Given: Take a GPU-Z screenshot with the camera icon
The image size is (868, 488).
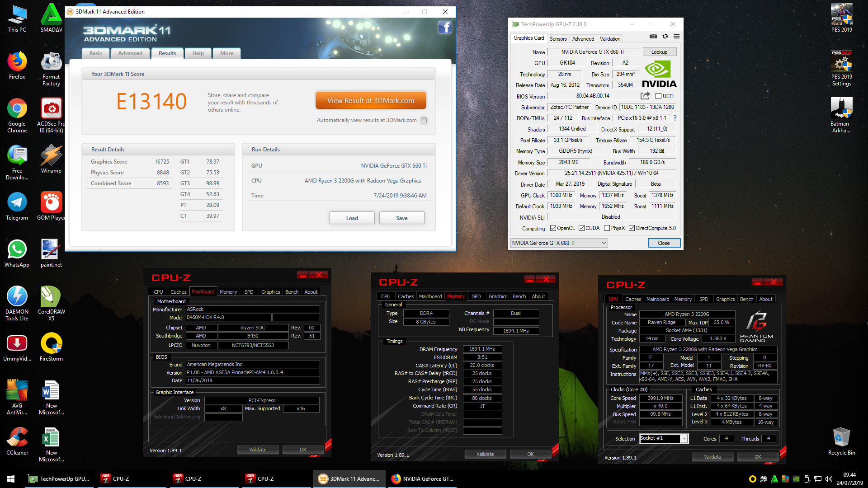Looking at the screenshot, I should tap(653, 37).
